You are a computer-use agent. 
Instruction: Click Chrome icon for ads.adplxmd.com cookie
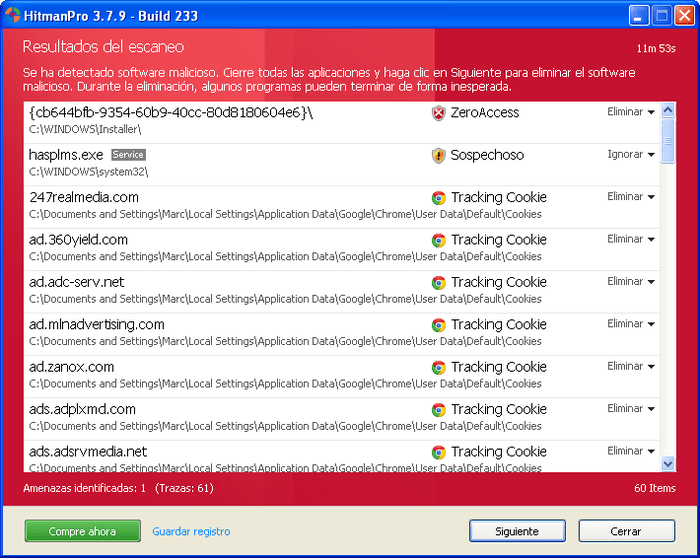(x=438, y=410)
